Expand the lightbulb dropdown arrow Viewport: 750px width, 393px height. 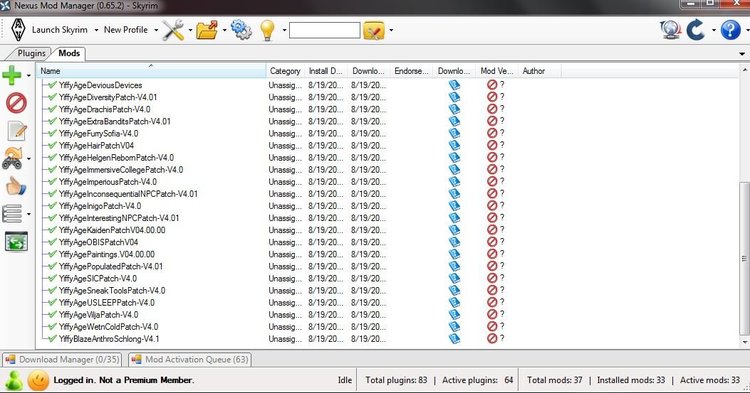(284, 30)
